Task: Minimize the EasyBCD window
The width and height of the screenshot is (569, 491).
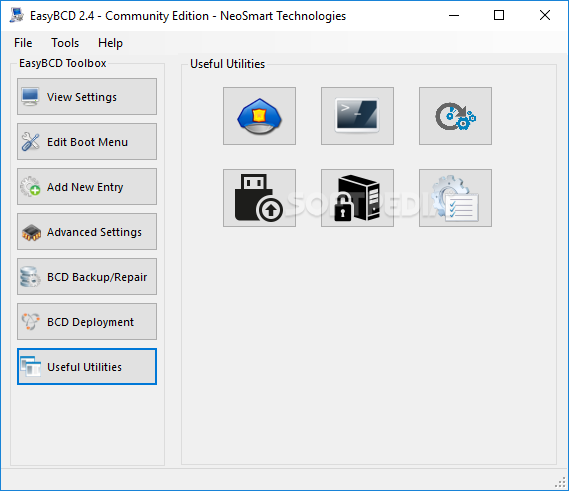Action: click(x=454, y=15)
